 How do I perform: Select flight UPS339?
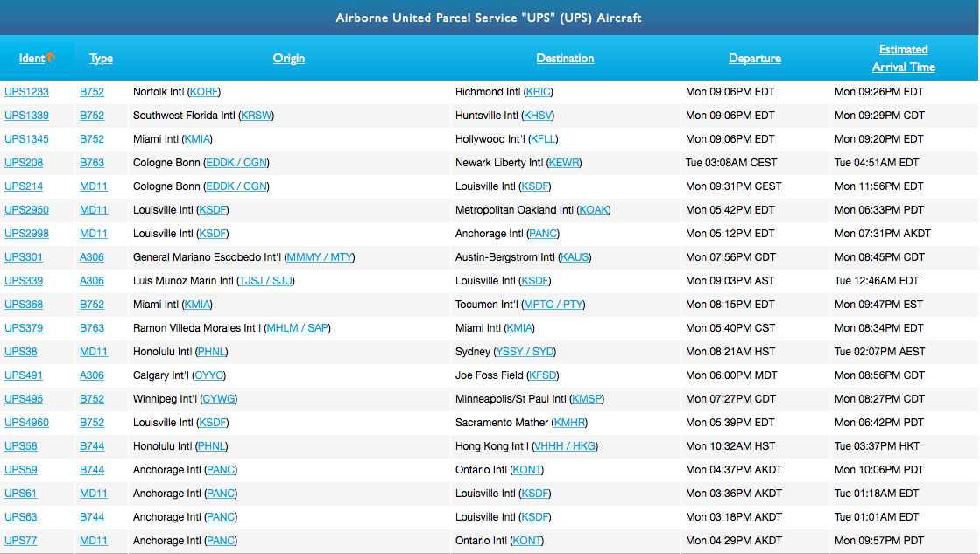[24, 281]
